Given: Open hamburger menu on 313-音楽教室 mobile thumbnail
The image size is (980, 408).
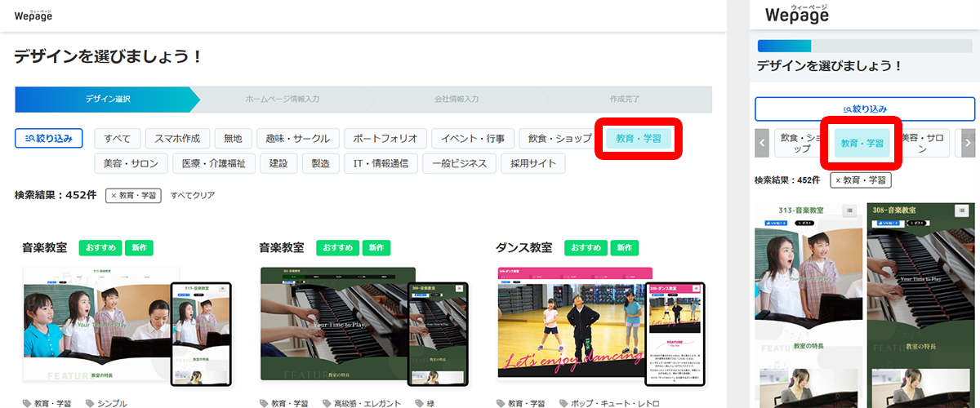Looking at the screenshot, I should [x=849, y=211].
